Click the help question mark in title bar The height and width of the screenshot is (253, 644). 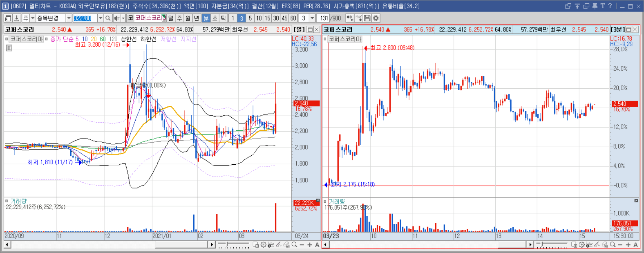[610, 6]
